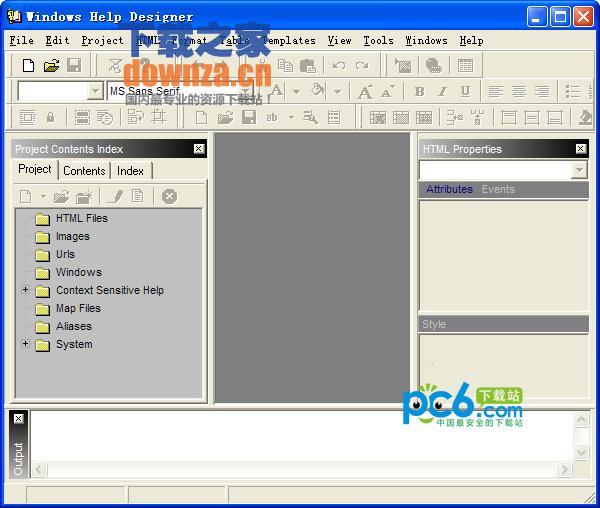The height and width of the screenshot is (508, 600).
Task: Click the save disk icon in third toolbar
Action: point(249,117)
